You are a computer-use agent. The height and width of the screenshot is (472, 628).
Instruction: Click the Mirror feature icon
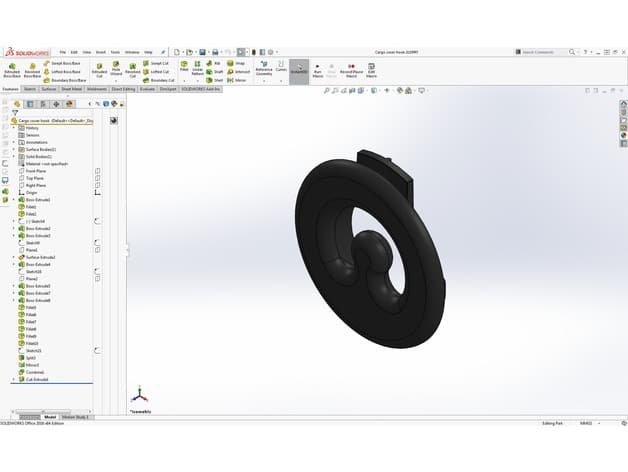point(237,80)
